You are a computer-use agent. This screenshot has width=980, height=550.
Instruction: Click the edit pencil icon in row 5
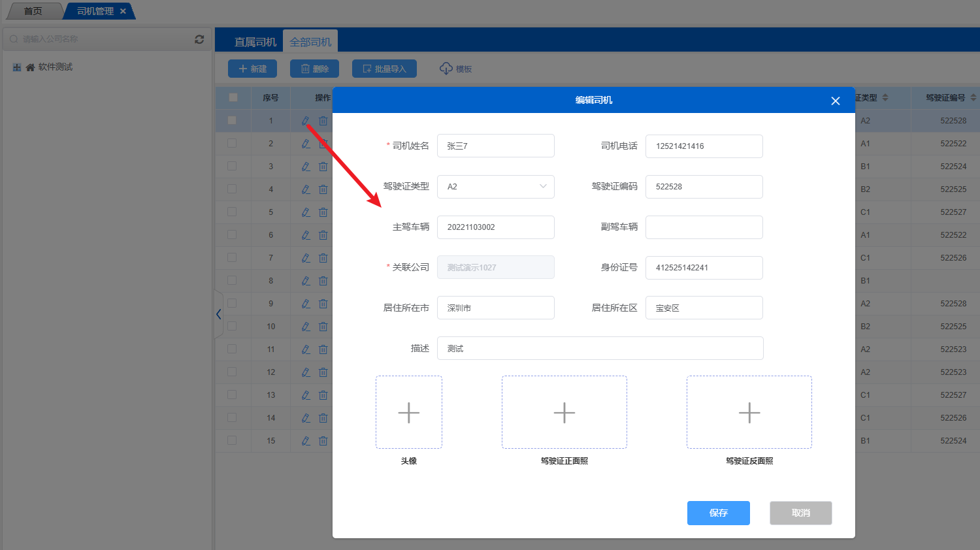click(x=306, y=212)
